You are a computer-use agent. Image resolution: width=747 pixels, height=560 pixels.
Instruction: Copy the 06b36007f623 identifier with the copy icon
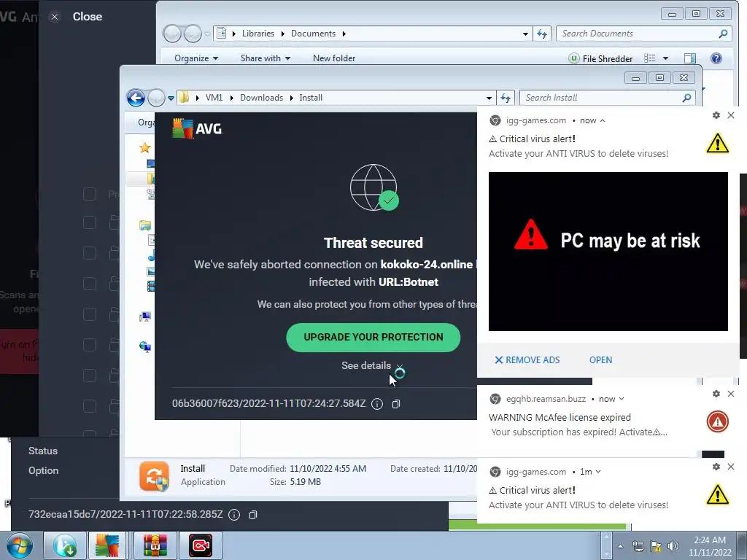(396, 404)
